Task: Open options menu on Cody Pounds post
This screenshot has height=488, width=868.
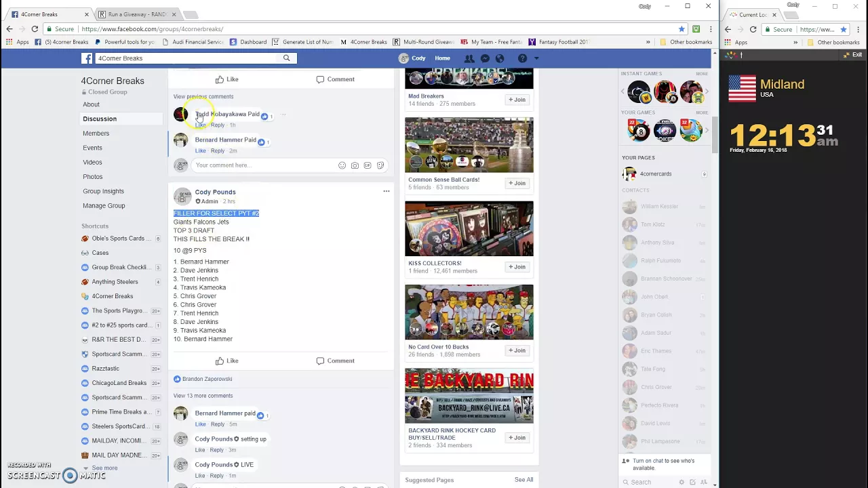Action: [x=387, y=191]
